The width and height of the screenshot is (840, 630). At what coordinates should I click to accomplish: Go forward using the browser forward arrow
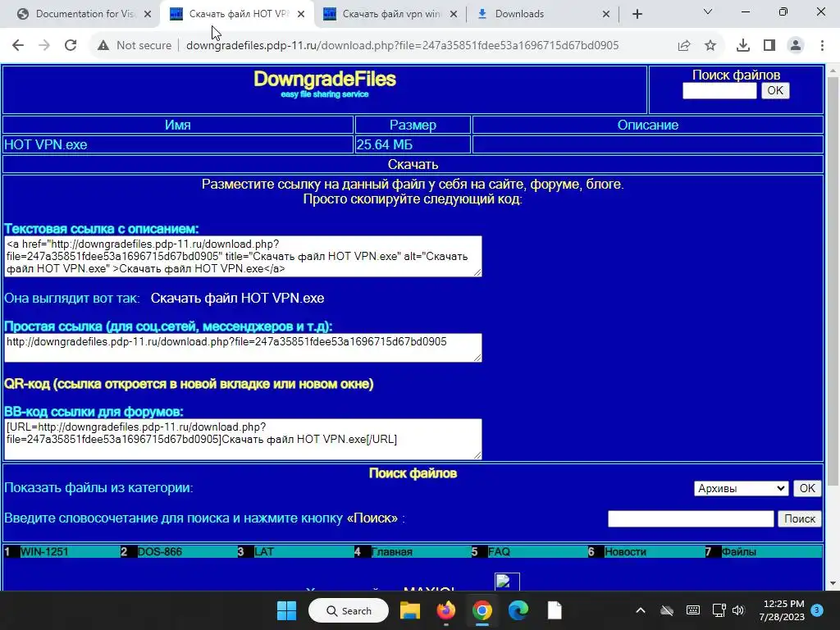[44, 46]
